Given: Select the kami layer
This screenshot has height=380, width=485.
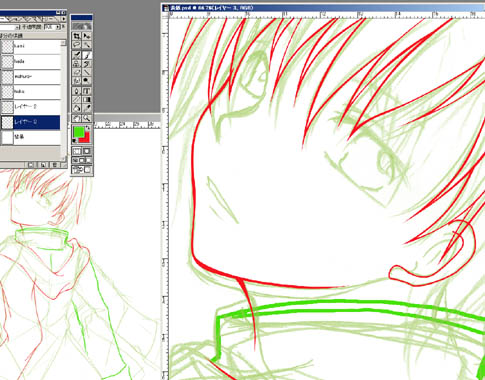Looking at the screenshot, I should 30,46.
